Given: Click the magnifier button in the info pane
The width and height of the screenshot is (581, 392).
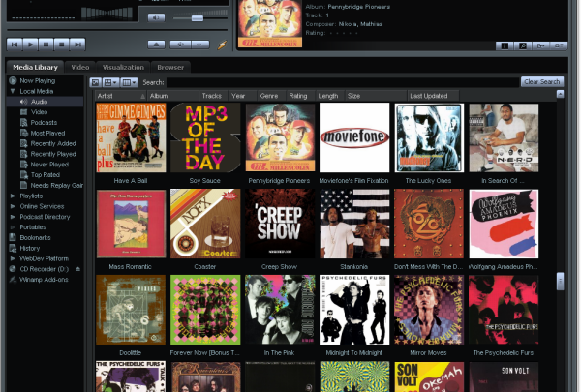Looking at the screenshot, I should coord(523,45).
